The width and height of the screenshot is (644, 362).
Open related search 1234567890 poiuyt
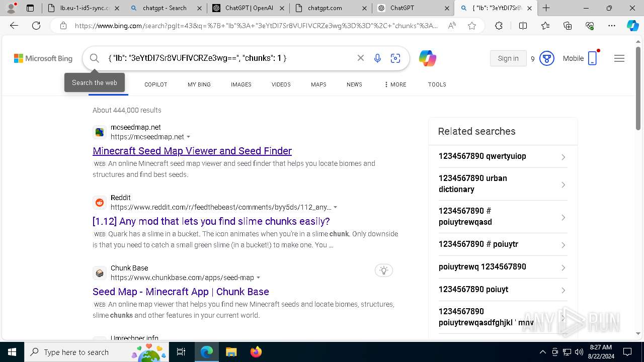pyautogui.click(x=503, y=290)
